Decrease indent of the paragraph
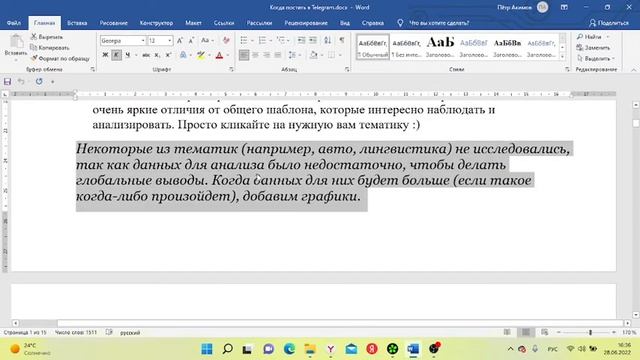Image resolution: width=640 pixels, height=360 pixels. coord(301,40)
